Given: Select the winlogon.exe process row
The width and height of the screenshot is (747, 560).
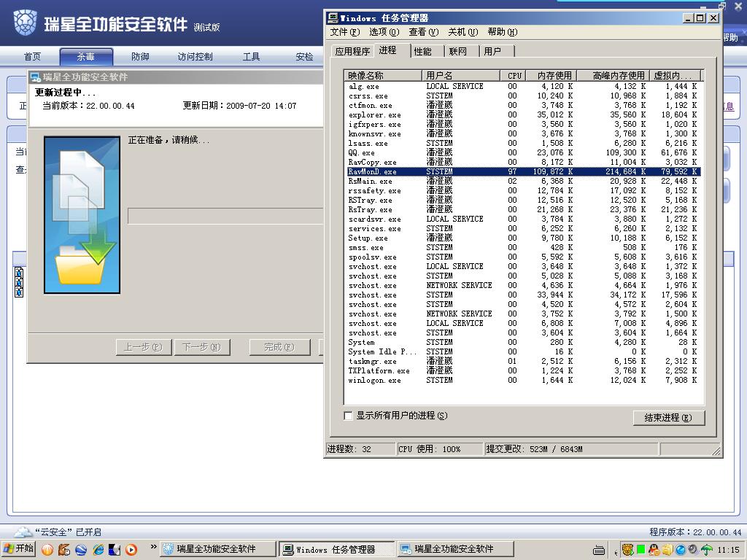Looking at the screenshot, I should (x=524, y=380).
